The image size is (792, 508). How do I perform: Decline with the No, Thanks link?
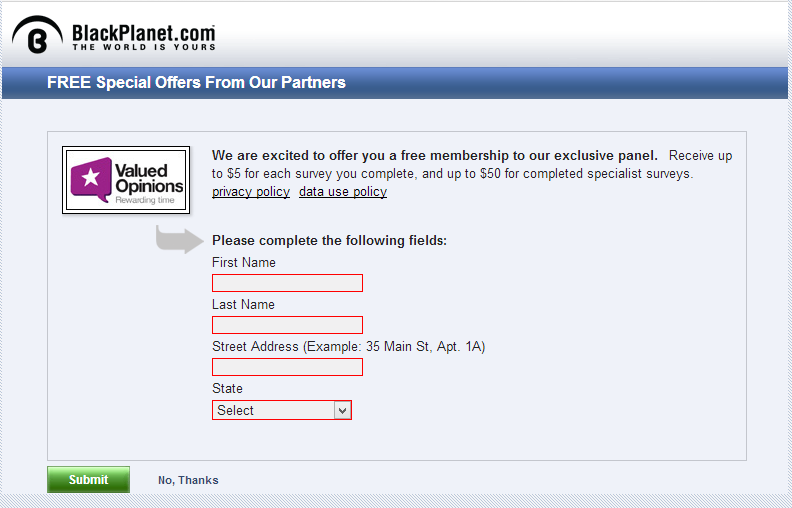coord(188,480)
